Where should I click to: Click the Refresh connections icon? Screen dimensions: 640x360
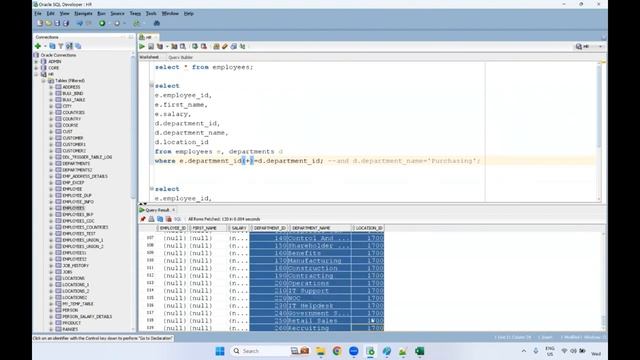[52, 46]
